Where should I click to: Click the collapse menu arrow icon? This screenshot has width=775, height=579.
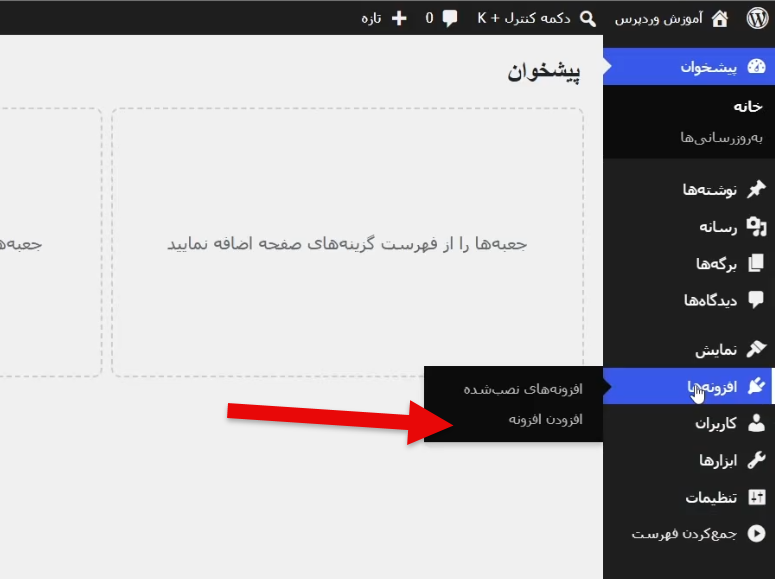pos(756,534)
